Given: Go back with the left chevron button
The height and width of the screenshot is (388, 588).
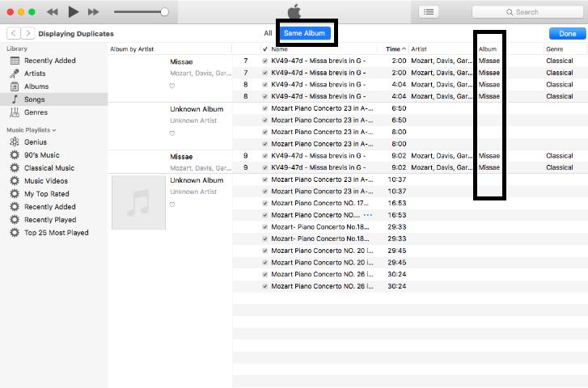Looking at the screenshot, I should coord(14,33).
